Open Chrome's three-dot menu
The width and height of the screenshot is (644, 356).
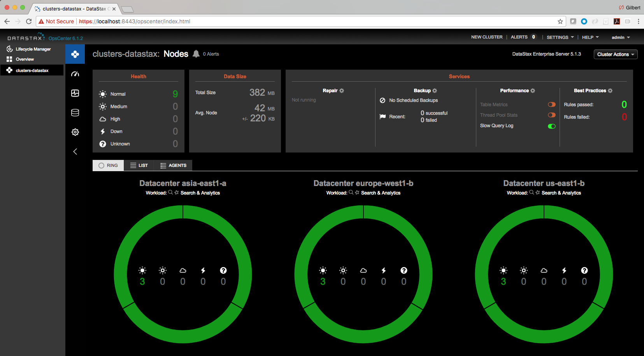click(x=639, y=21)
